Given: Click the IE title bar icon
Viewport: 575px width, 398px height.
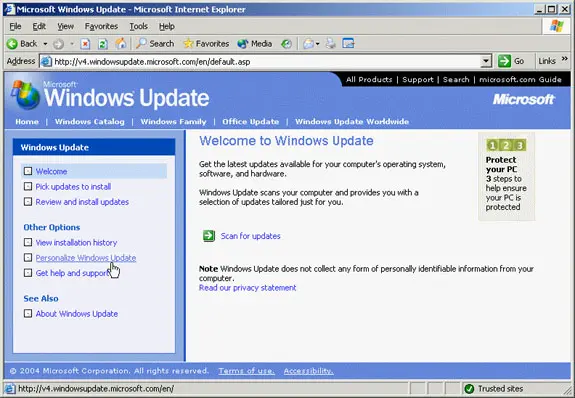Looking at the screenshot, I should pyautogui.click(x=10, y=9).
